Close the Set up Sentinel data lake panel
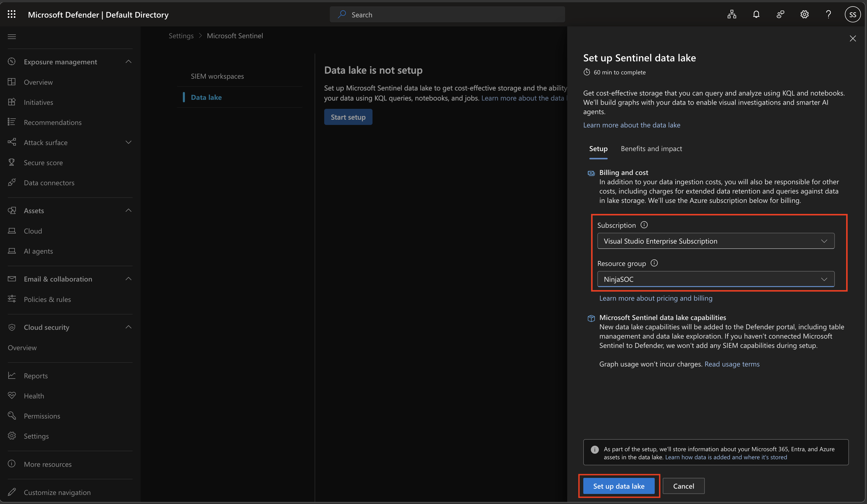The image size is (867, 504). 853,38
